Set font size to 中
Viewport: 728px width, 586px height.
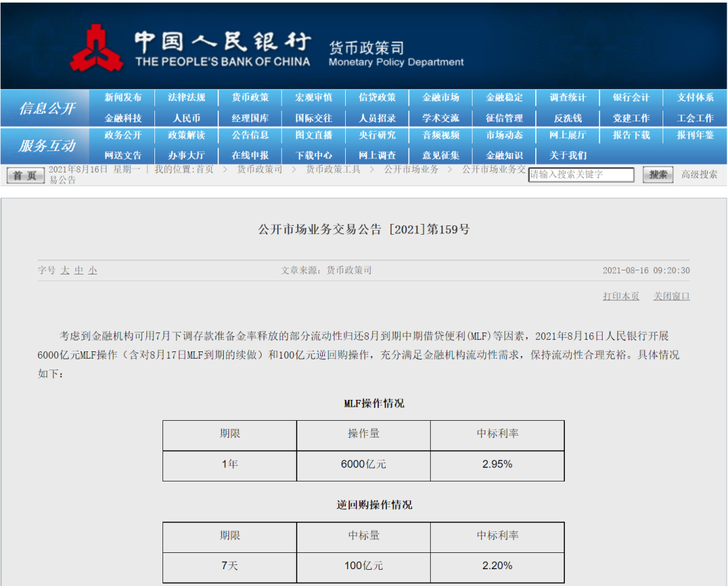(79, 270)
